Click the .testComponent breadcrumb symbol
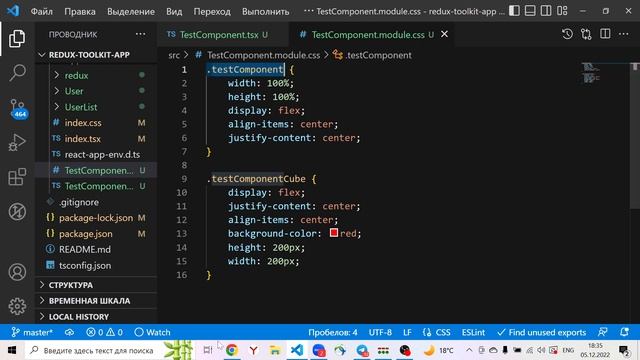 click(372, 55)
